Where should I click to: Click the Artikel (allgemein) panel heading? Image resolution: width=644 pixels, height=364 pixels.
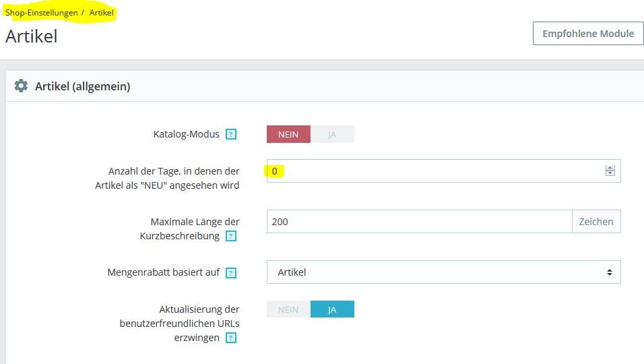pyautogui.click(x=82, y=86)
